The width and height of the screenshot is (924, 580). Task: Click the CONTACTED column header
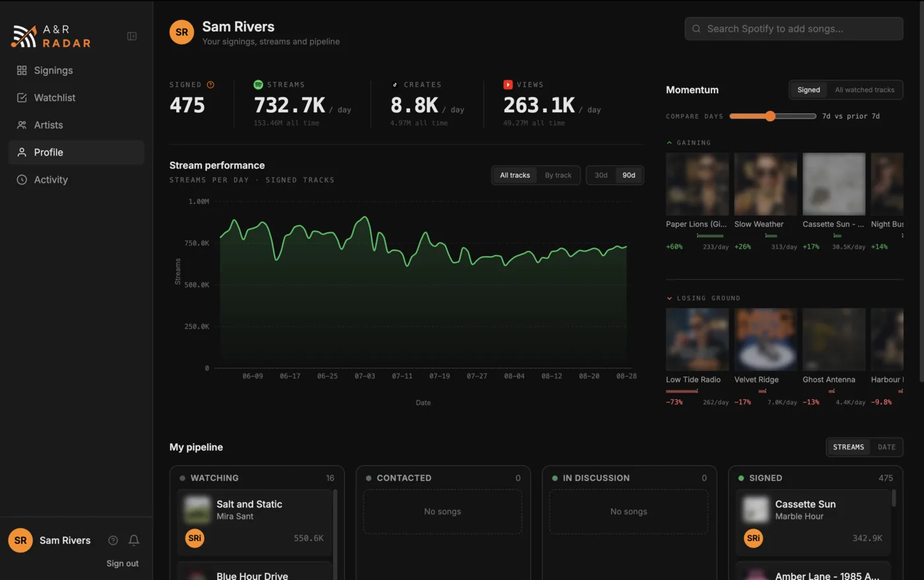(443, 478)
